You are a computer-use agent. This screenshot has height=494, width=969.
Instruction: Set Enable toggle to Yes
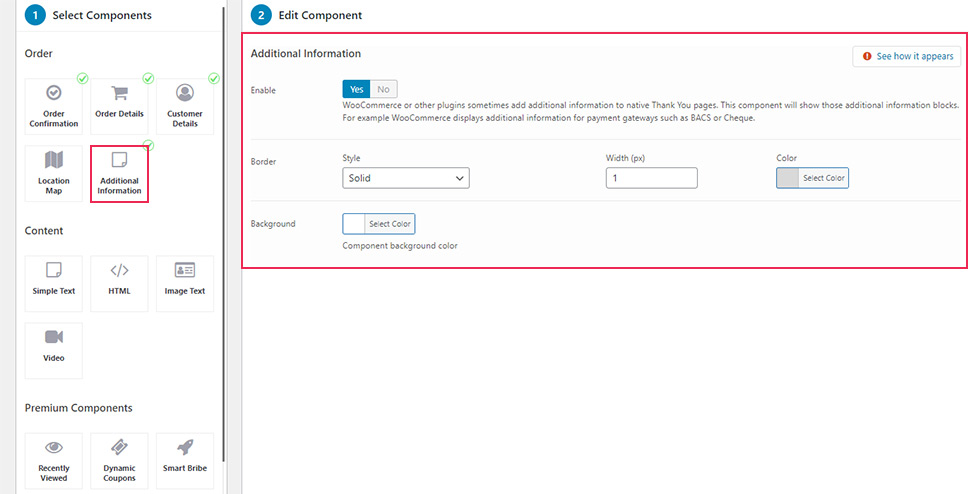click(x=357, y=89)
